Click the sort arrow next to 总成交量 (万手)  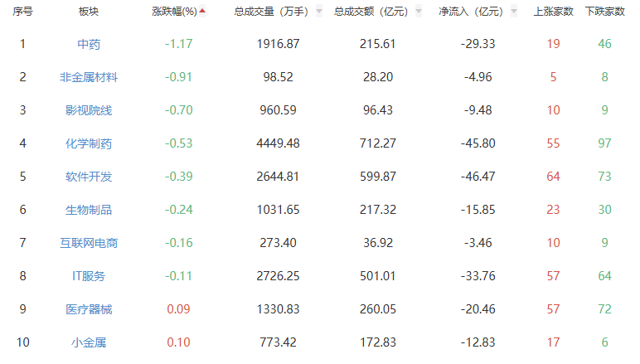click(x=318, y=12)
